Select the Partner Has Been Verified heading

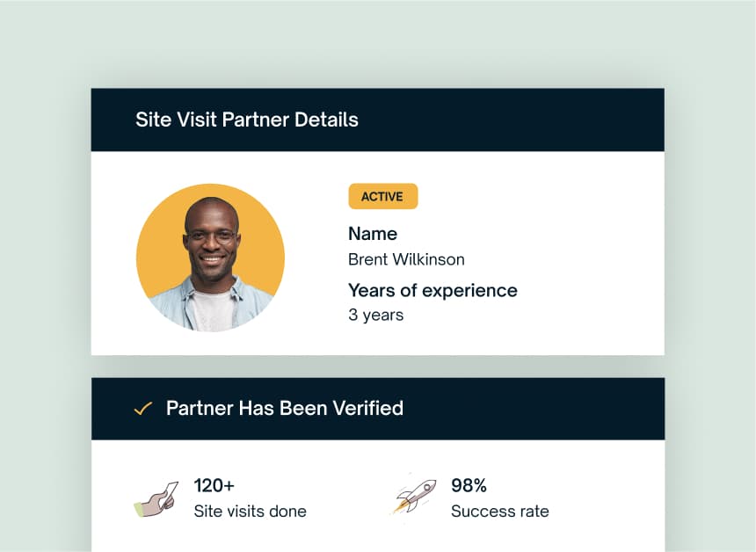point(285,409)
